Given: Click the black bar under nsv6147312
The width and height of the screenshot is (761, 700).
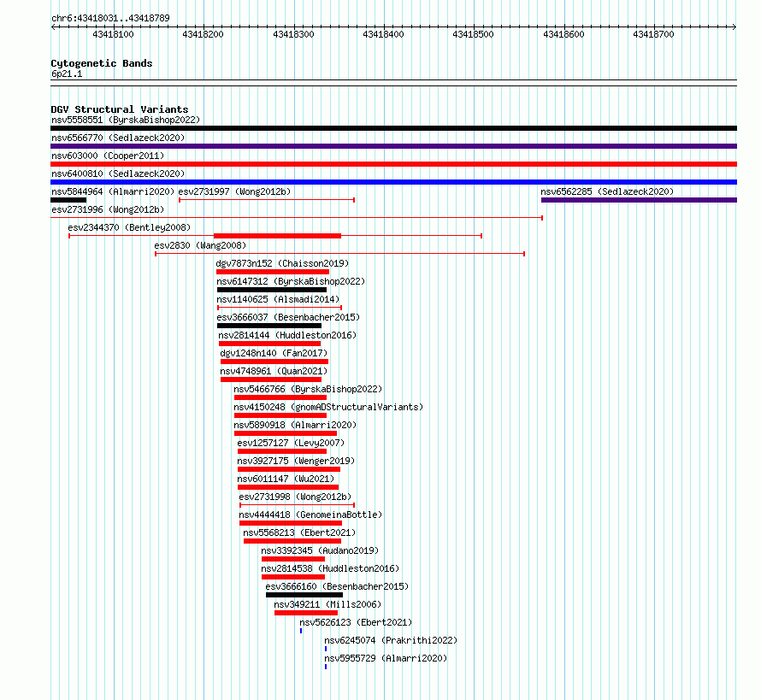Looking at the screenshot, I should (272, 290).
